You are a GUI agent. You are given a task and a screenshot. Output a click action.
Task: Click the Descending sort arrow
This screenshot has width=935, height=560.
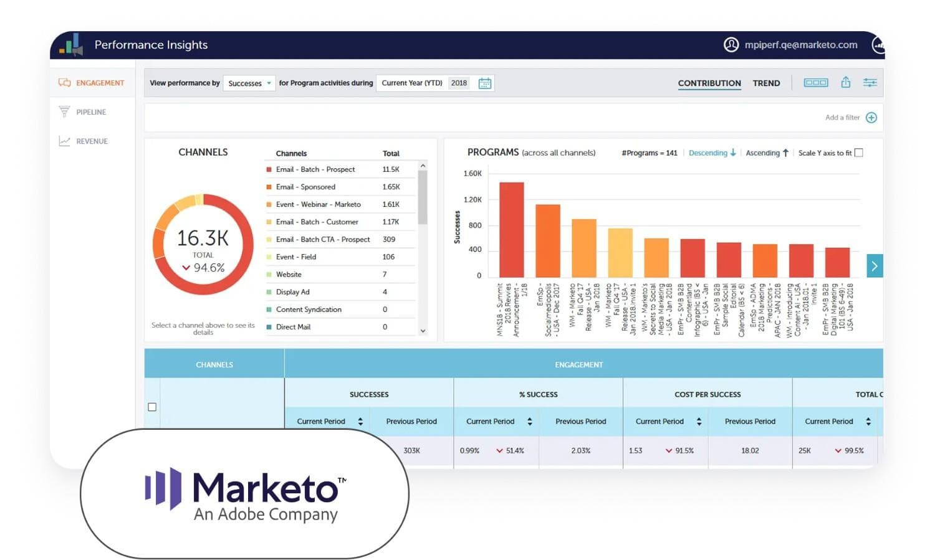(x=733, y=153)
